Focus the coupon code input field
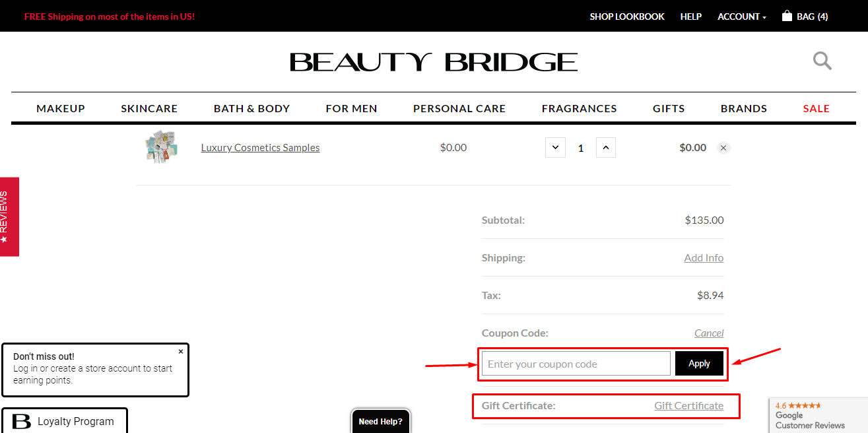The width and height of the screenshot is (868, 433). (x=576, y=364)
